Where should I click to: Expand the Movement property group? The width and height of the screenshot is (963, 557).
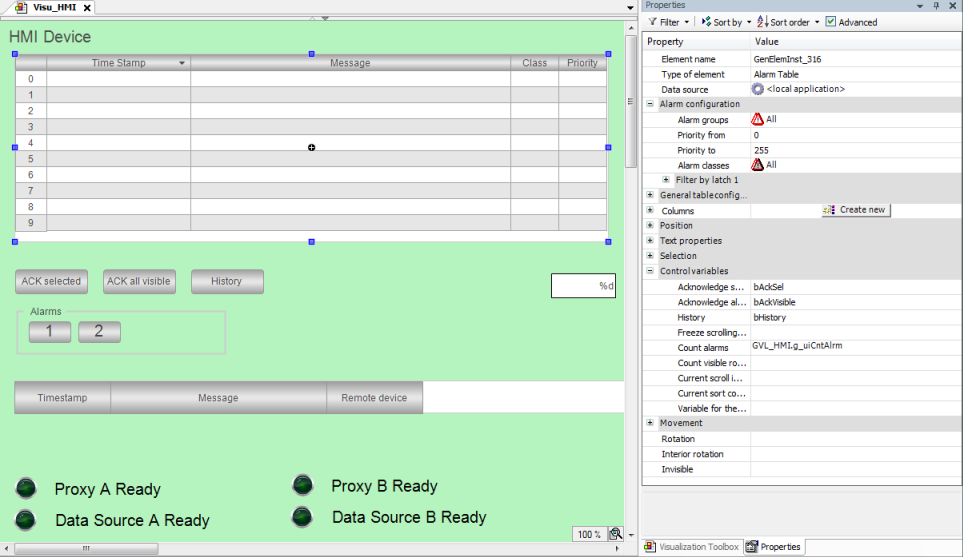[650, 423]
